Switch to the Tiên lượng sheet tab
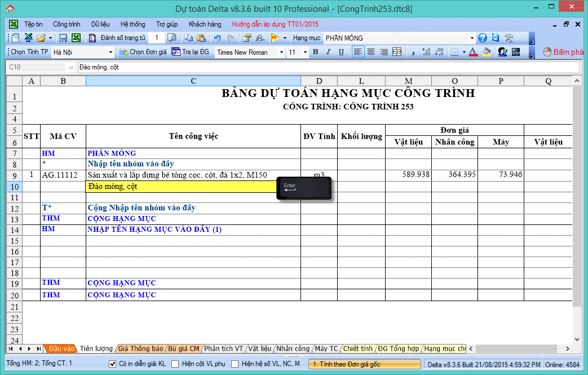 coord(96,348)
